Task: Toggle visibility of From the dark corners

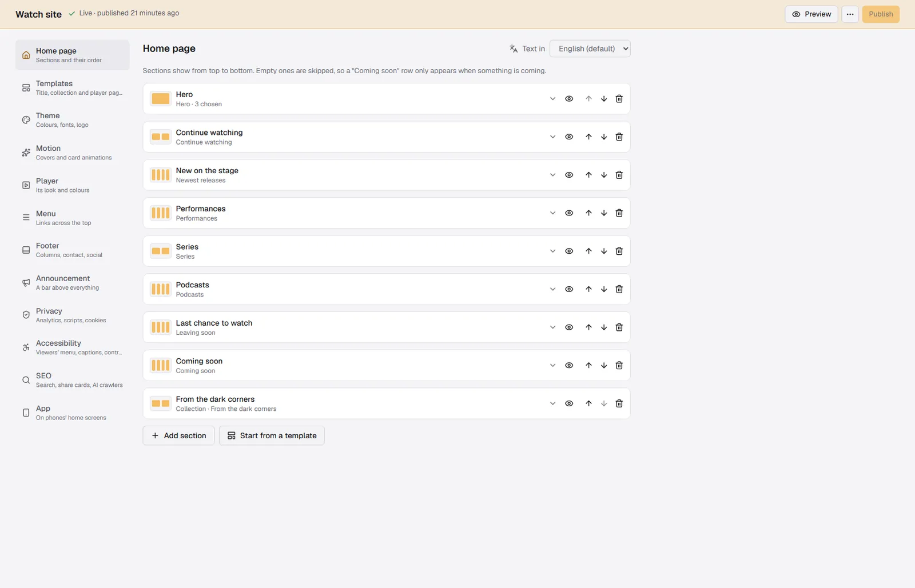Action: (569, 403)
